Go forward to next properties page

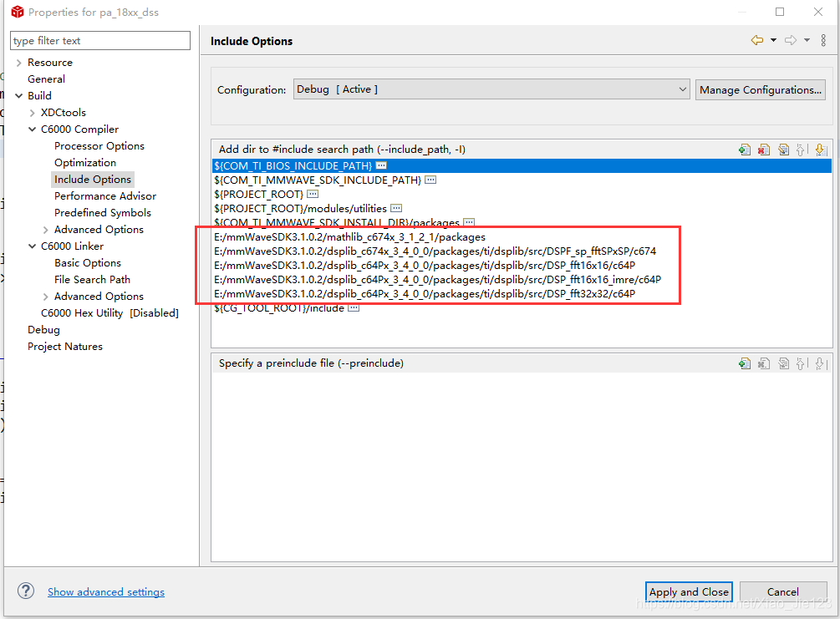tap(790, 40)
